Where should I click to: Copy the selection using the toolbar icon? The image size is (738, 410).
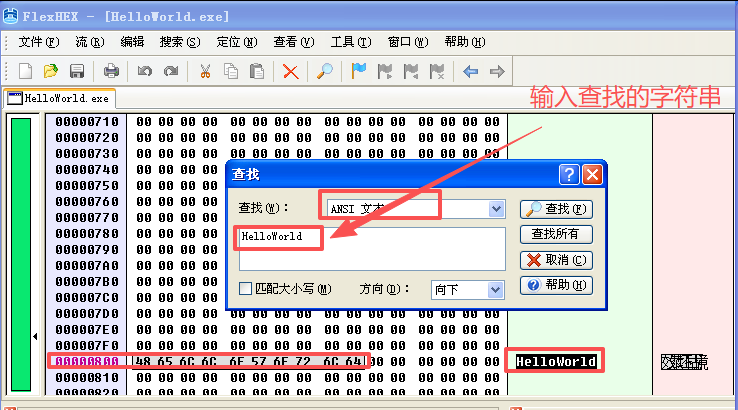(x=231, y=72)
